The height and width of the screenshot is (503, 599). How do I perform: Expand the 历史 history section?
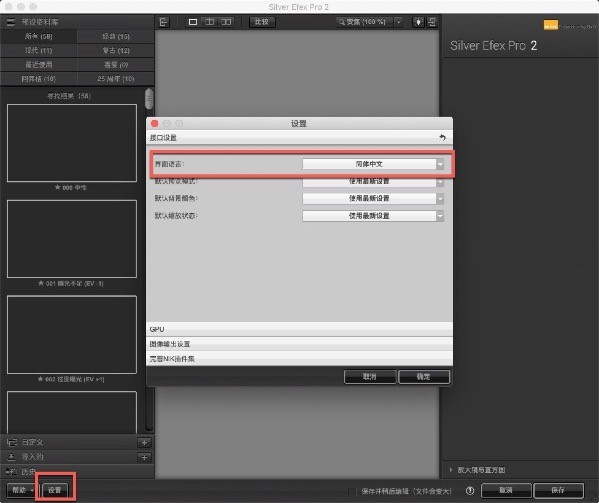click(29, 472)
